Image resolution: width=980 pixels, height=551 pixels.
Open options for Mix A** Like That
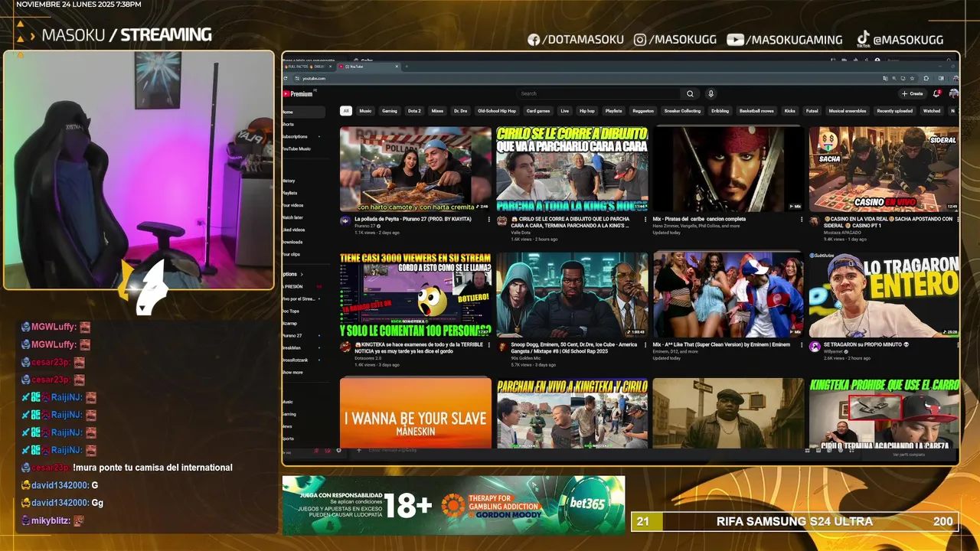(802, 345)
